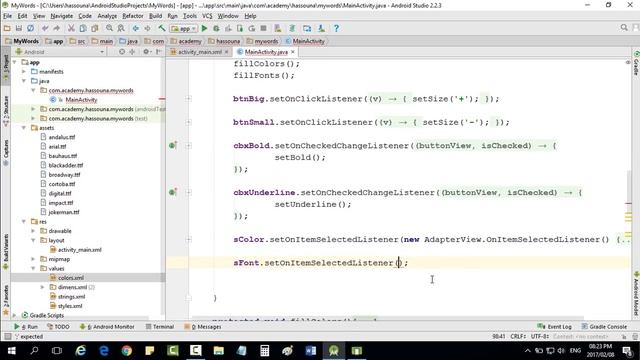Viewport: 640px width, 360px height.
Task: Open the AVD Manager icon
Action: (x=278, y=28)
